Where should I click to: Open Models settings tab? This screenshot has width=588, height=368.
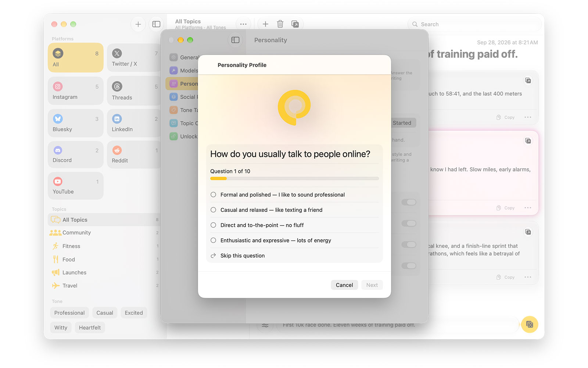[x=184, y=71]
